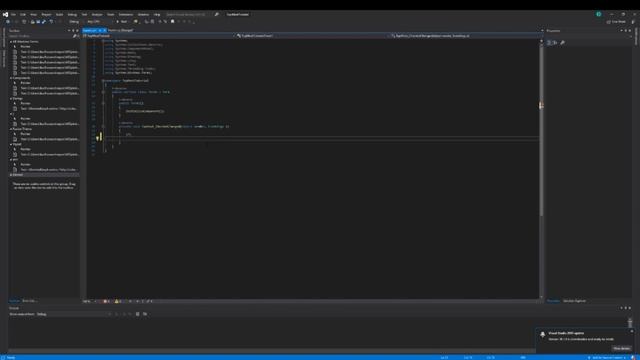
Task: Collapse the namespace code block
Action: [x=103, y=81]
